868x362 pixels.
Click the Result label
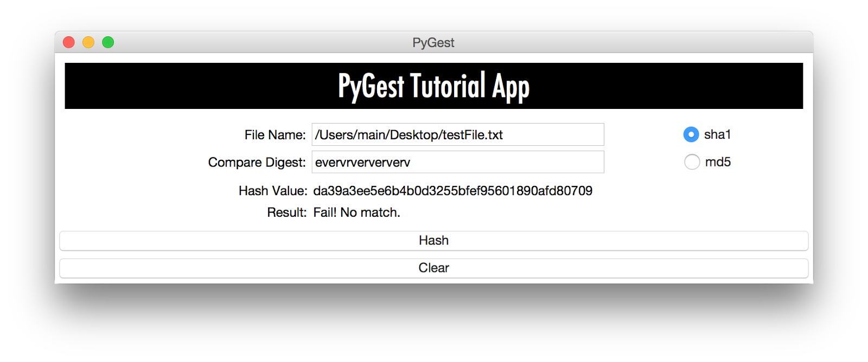coord(287,212)
